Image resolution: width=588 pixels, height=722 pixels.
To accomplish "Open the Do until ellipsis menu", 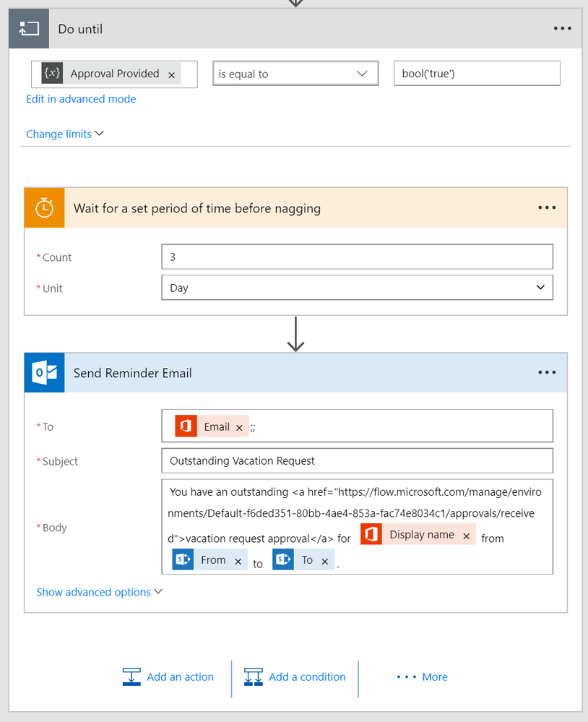I will pyautogui.click(x=562, y=28).
